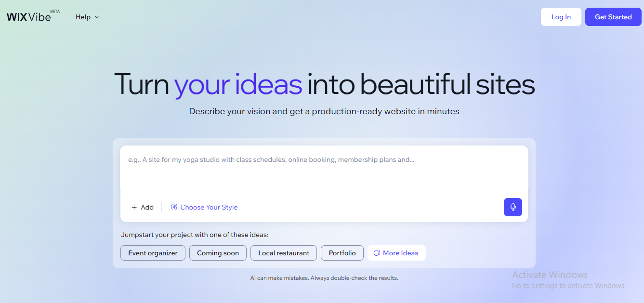Click the Log In button
The image size is (644, 303).
click(x=561, y=17)
